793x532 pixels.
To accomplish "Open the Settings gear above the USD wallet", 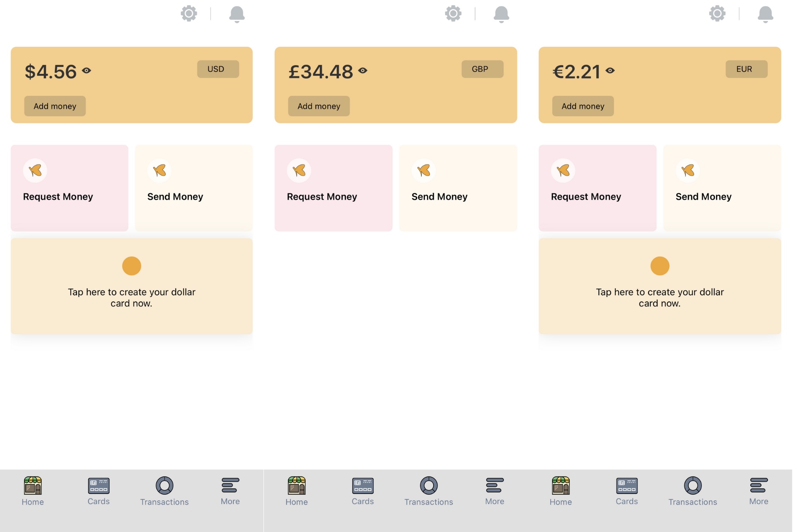I will (189, 13).
